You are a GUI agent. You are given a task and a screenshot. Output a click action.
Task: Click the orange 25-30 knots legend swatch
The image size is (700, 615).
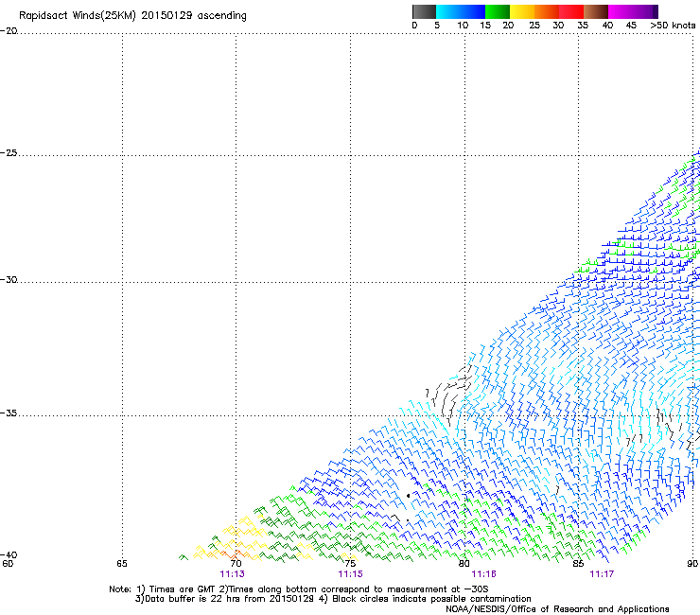547,11
